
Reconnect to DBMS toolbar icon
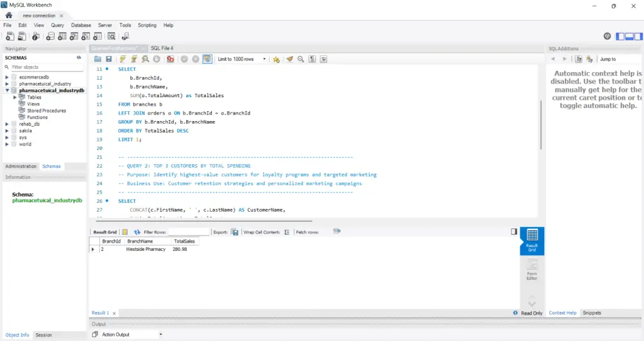click(126, 37)
